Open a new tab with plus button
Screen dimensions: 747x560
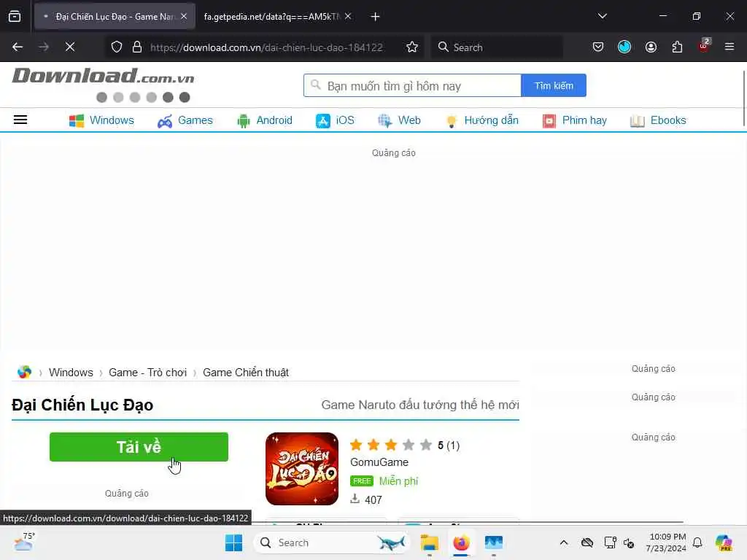coord(376,17)
